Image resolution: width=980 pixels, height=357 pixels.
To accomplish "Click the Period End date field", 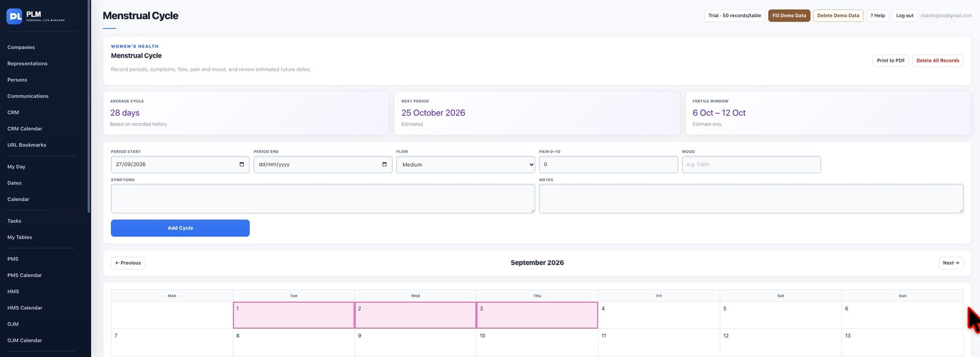I will 323,164.
